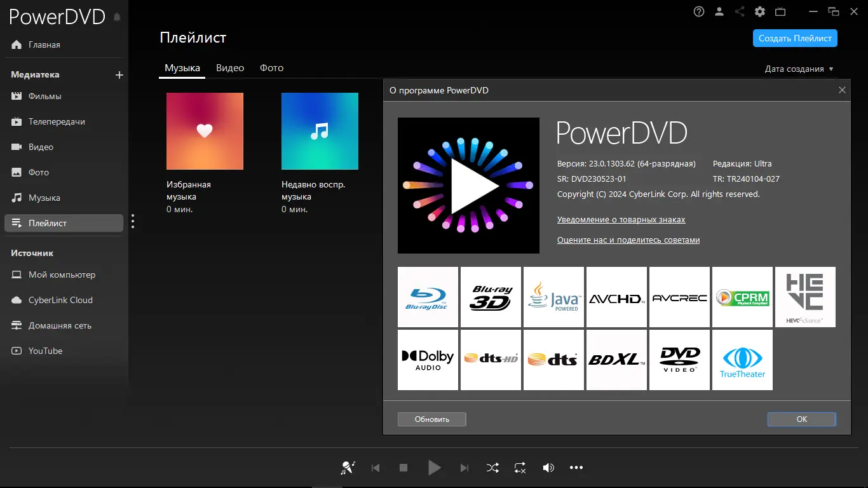
Task: Add to Медиатека with the plus icon
Action: (119, 75)
